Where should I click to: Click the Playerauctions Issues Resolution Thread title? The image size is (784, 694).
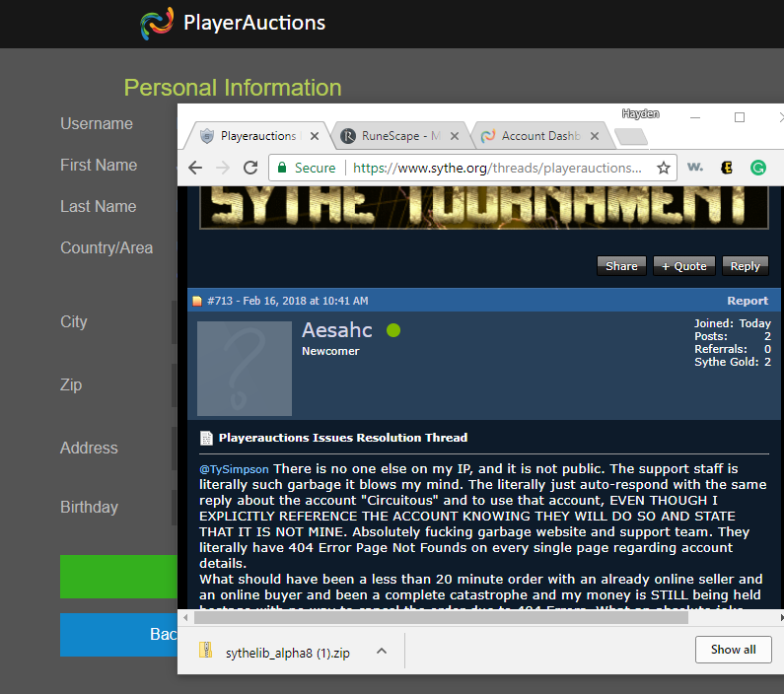coord(343,438)
